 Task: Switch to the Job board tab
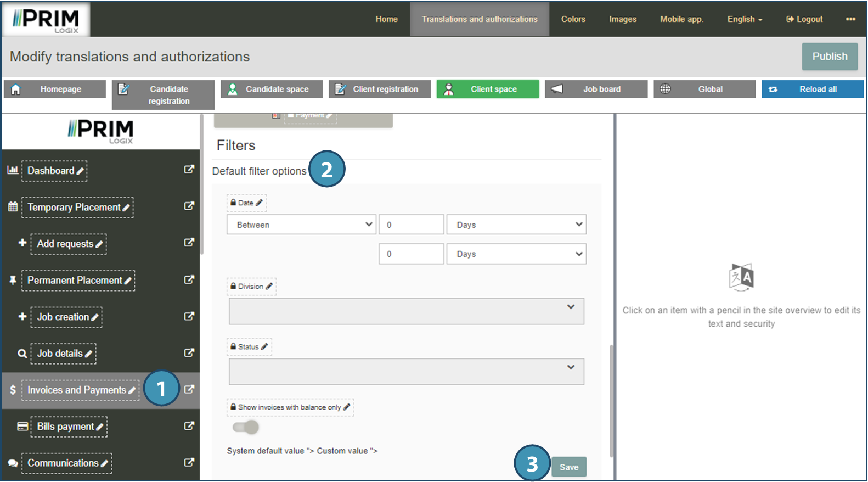(x=595, y=89)
